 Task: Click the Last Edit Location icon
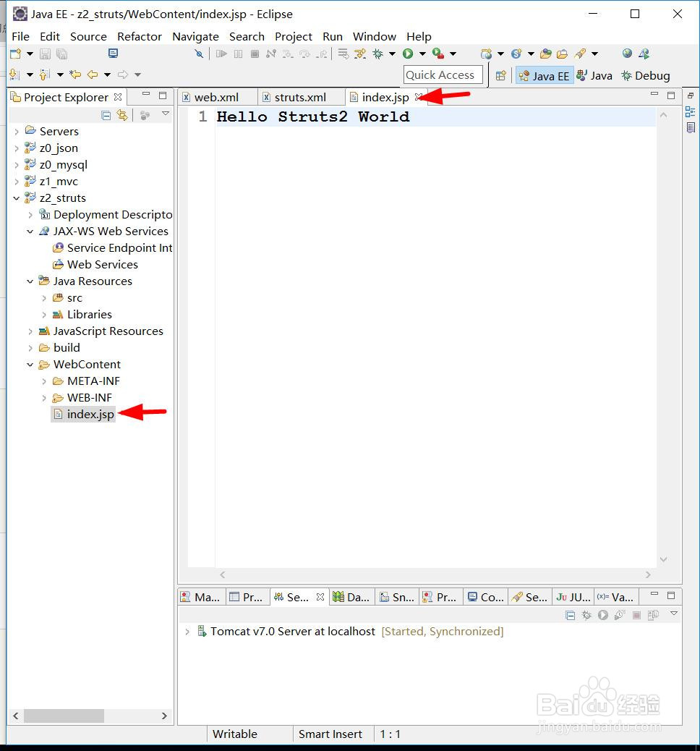pos(75,75)
